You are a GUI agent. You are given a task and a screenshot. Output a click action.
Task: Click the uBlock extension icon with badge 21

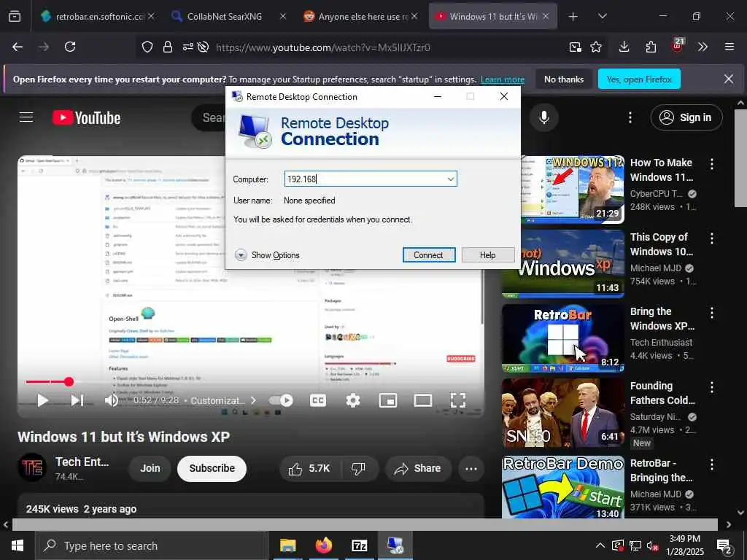point(678,46)
